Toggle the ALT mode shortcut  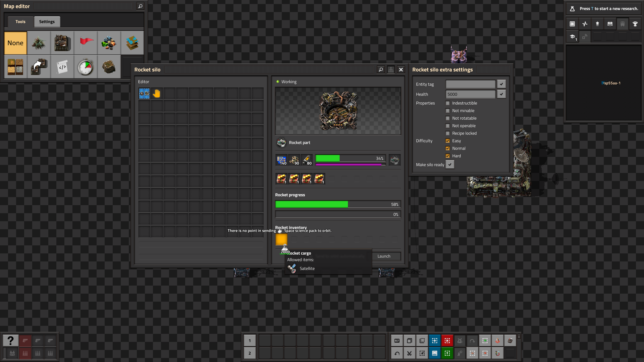tap(397, 341)
